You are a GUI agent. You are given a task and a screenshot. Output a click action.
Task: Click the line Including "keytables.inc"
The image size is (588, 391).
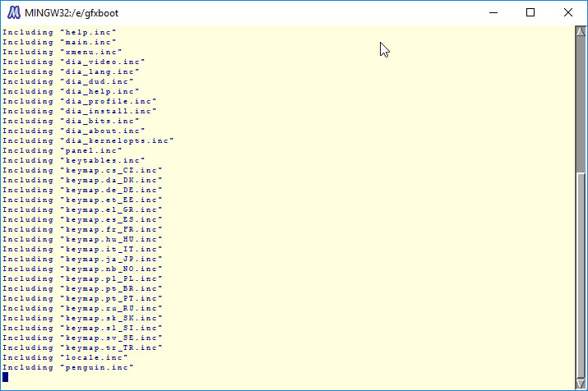click(x=73, y=160)
